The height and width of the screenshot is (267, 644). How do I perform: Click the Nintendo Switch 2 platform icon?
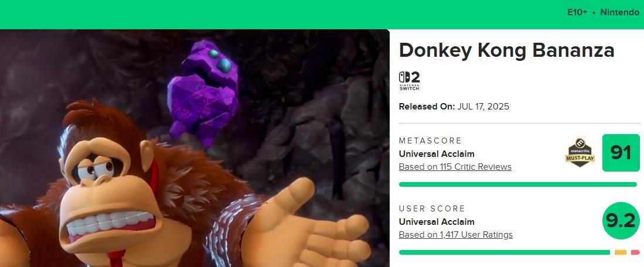409,81
